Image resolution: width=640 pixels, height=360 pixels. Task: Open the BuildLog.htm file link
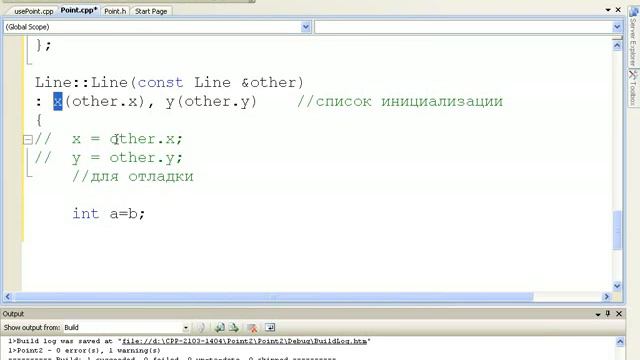pyautogui.click(x=244, y=341)
